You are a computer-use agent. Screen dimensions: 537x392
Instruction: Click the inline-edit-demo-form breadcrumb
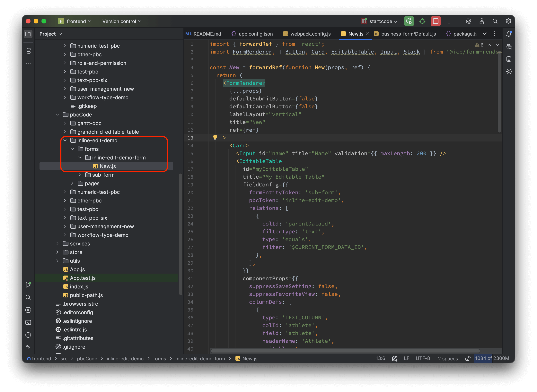[x=200, y=359]
